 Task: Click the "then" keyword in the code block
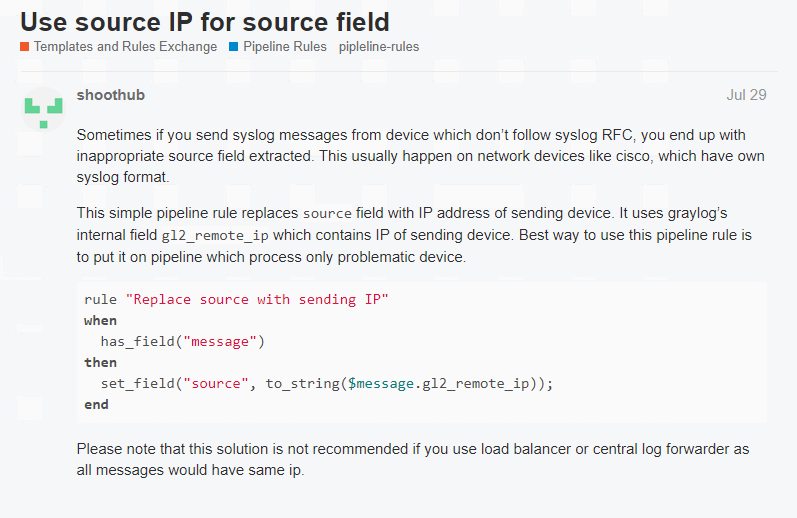tap(100, 363)
